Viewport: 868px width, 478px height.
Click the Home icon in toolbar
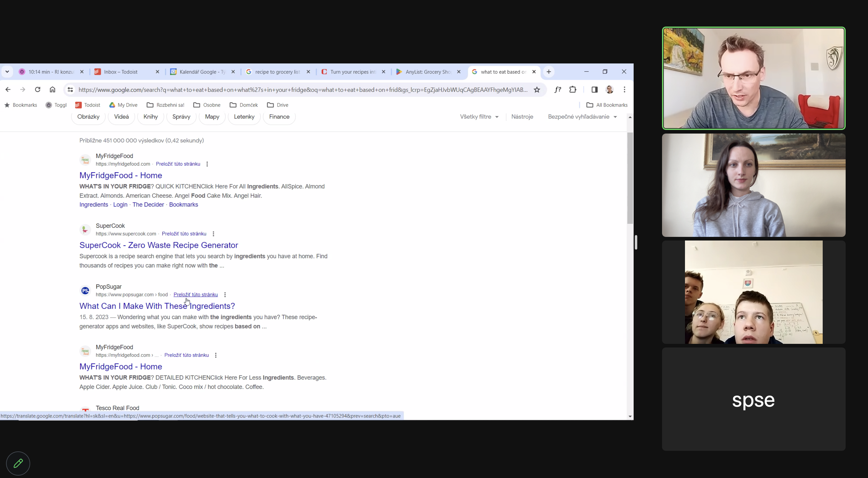(x=52, y=90)
